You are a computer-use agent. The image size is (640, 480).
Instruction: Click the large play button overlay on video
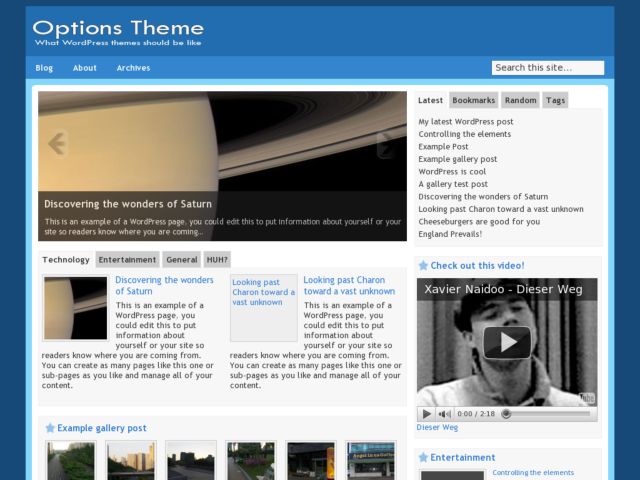[x=507, y=342]
